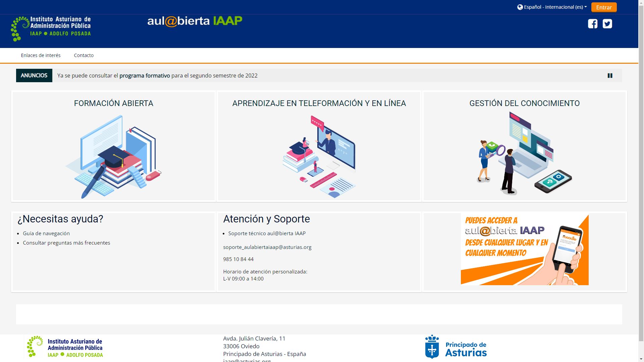Open Consultar preguntas más frecuentes link
The image size is (644, 362).
(x=66, y=243)
